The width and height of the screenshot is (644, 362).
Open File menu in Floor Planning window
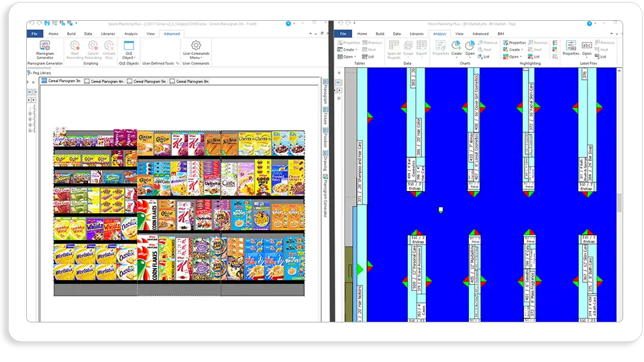343,34
